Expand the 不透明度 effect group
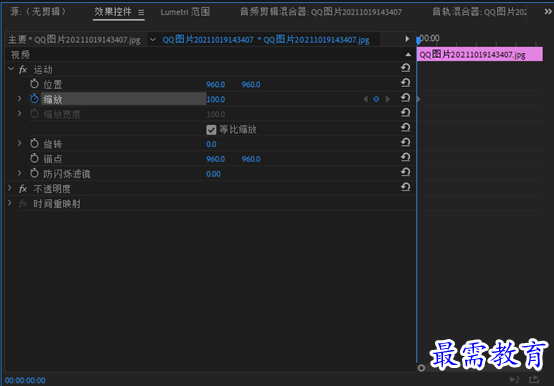554x386 pixels. [x=10, y=188]
